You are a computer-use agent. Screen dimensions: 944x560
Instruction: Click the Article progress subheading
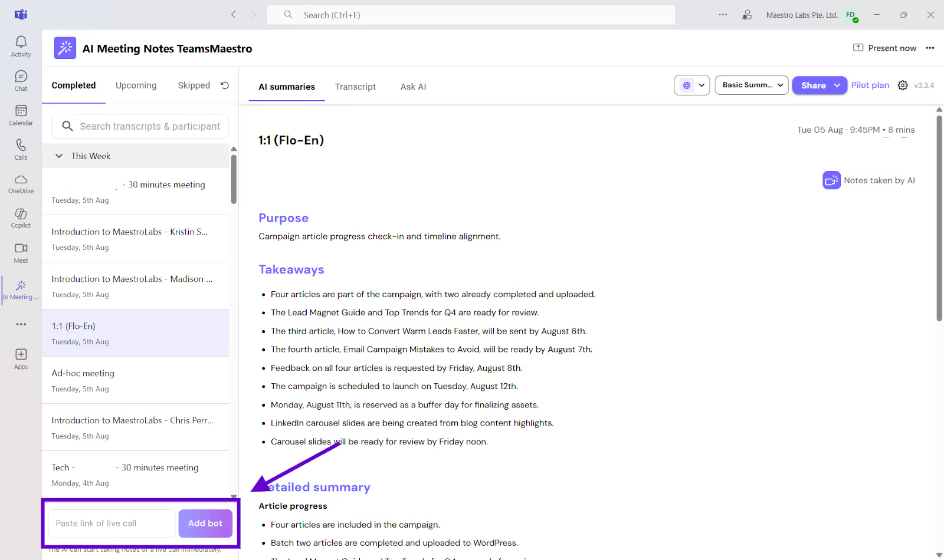coord(293,506)
